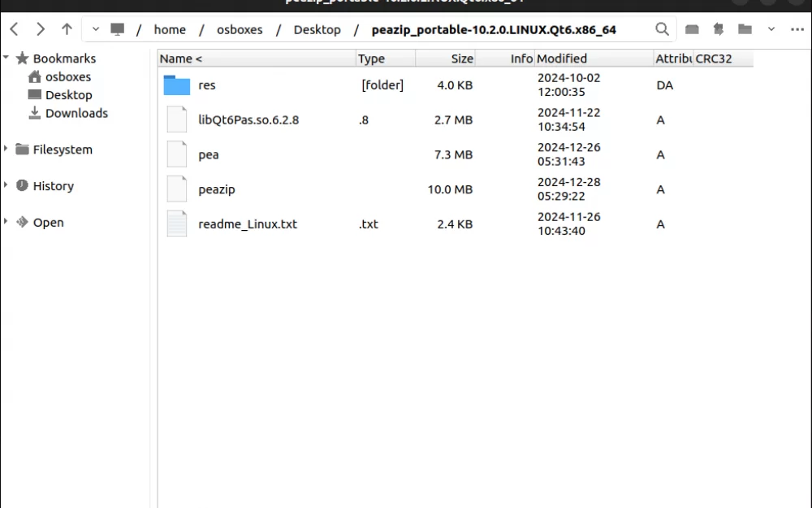
Task: Click the 2024-12-28 modified date cell
Action: point(568,189)
